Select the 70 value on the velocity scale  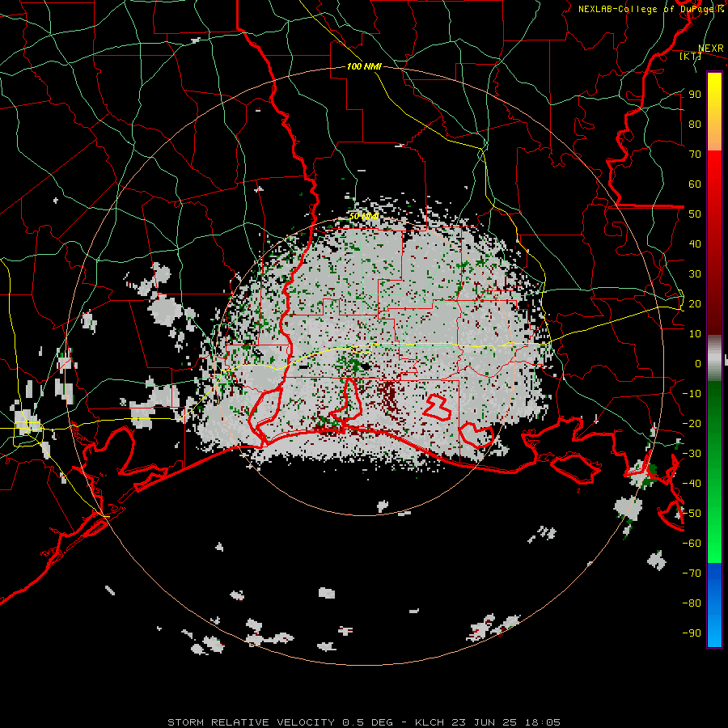click(695, 154)
